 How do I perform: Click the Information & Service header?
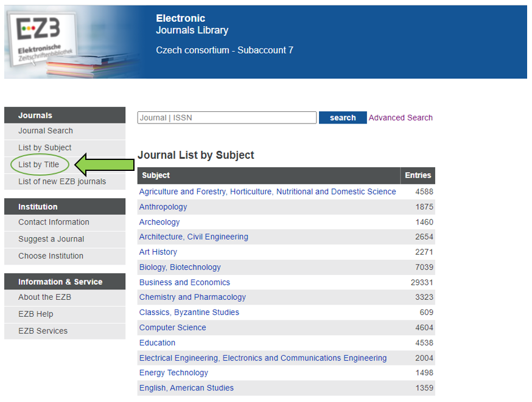pyautogui.click(x=65, y=282)
